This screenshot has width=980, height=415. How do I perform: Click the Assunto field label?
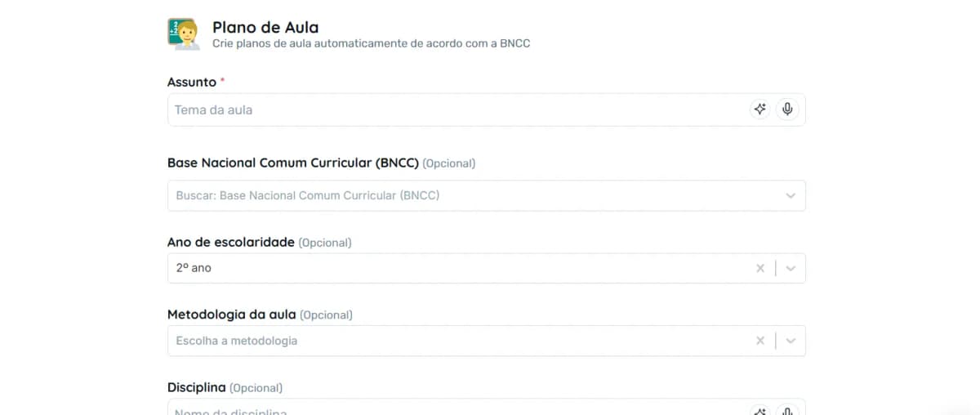[192, 82]
